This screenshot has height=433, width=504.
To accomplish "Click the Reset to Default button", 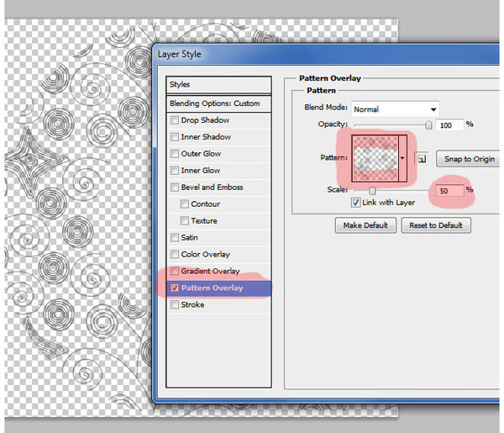I will pyautogui.click(x=436, y=225).
